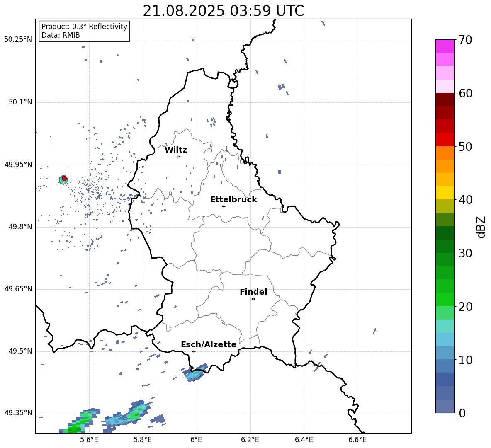Click the 6.2°E longitude label
This screenshot has width=491, height=448.
coord(250,440)
